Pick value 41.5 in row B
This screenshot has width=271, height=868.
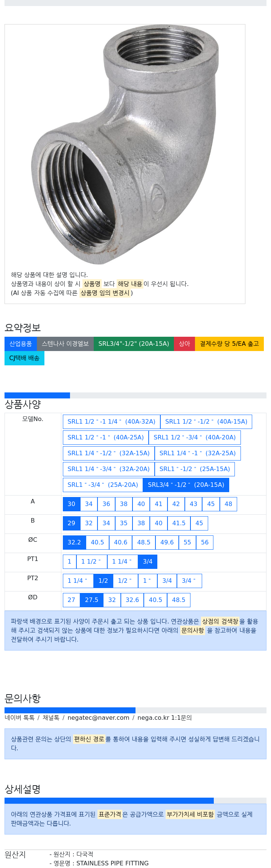pyautogui.click(x=179, y=523)
